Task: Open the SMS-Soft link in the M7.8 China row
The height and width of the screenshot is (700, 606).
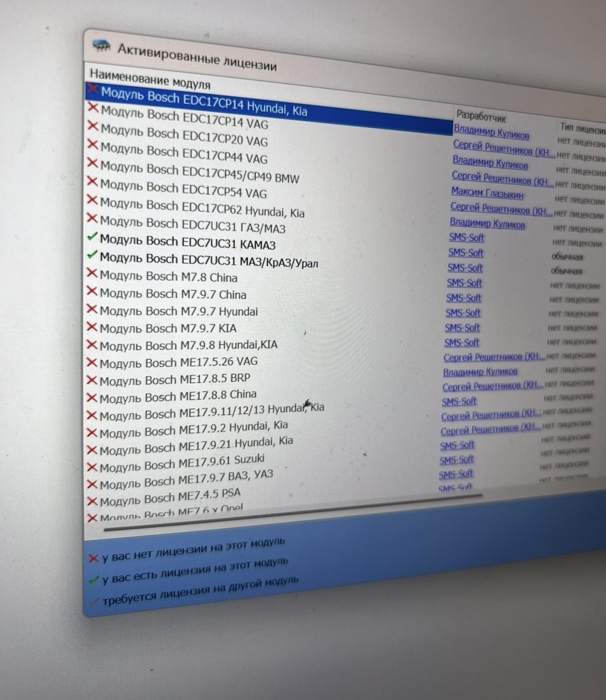Action: click(x=464, y=283)
